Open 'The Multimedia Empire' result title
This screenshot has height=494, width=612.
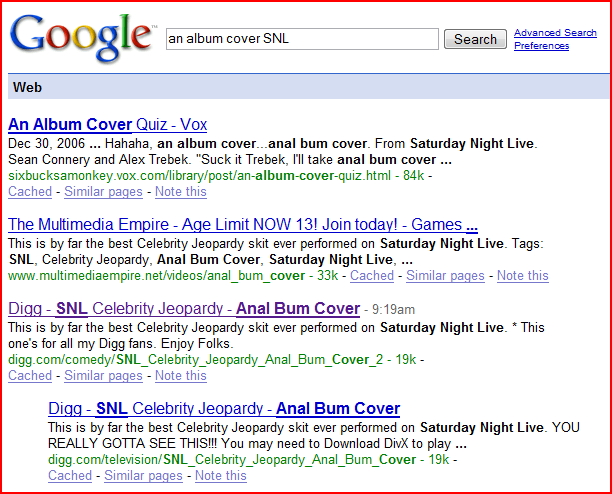[243, 224]
